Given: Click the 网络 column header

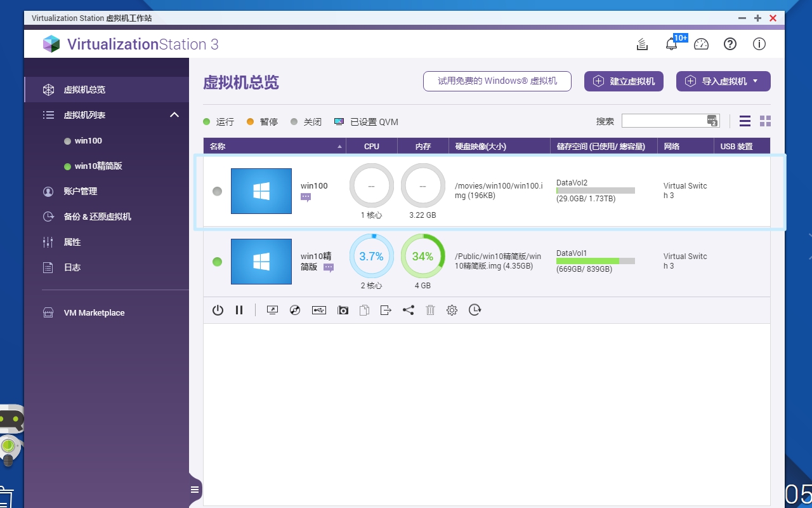Looking at the screenshot, I should (x=686, y=146).
